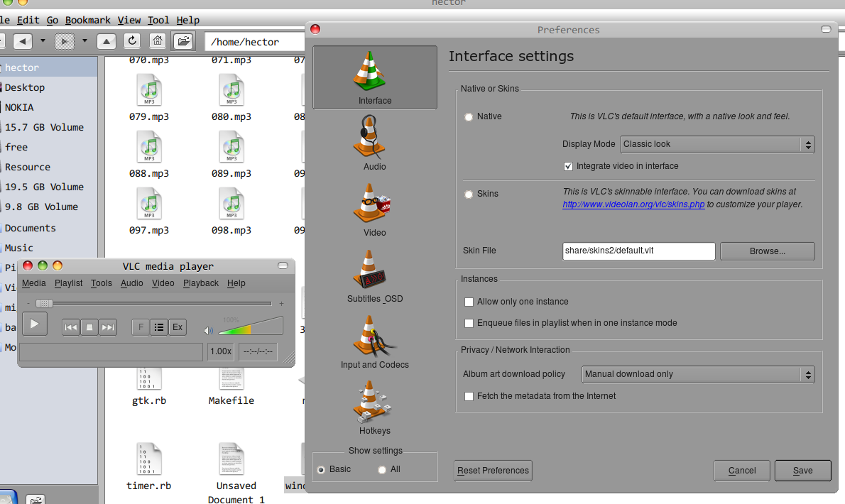
Task: Reload the file manager folder
Action: tap(132, 41)
